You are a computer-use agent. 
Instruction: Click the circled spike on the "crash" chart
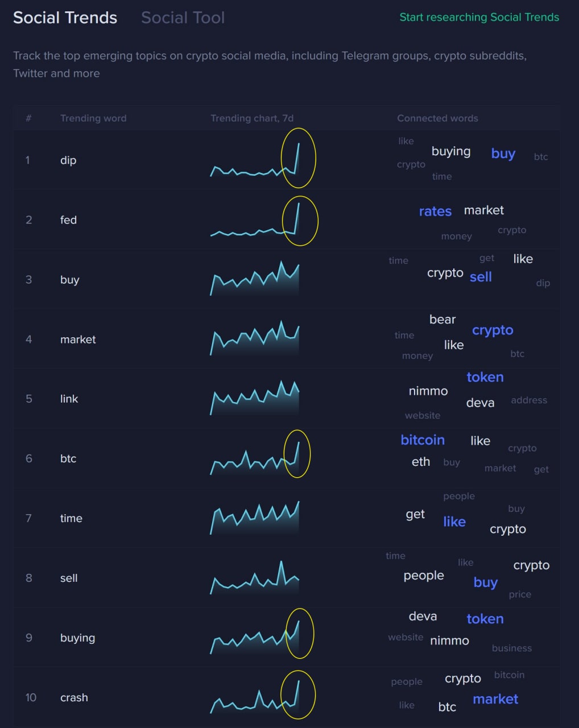click(297, 694)
